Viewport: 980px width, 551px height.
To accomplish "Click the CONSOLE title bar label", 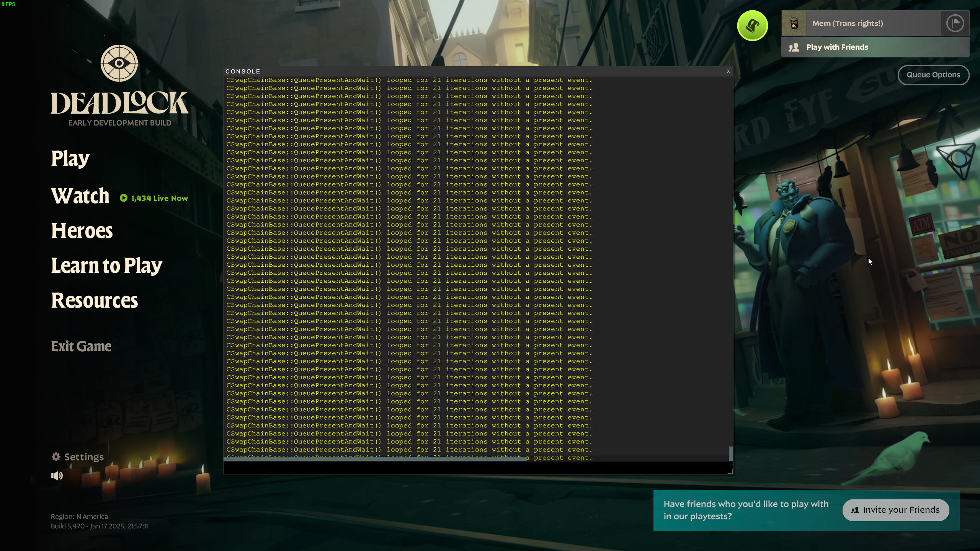I will [243, 72].
